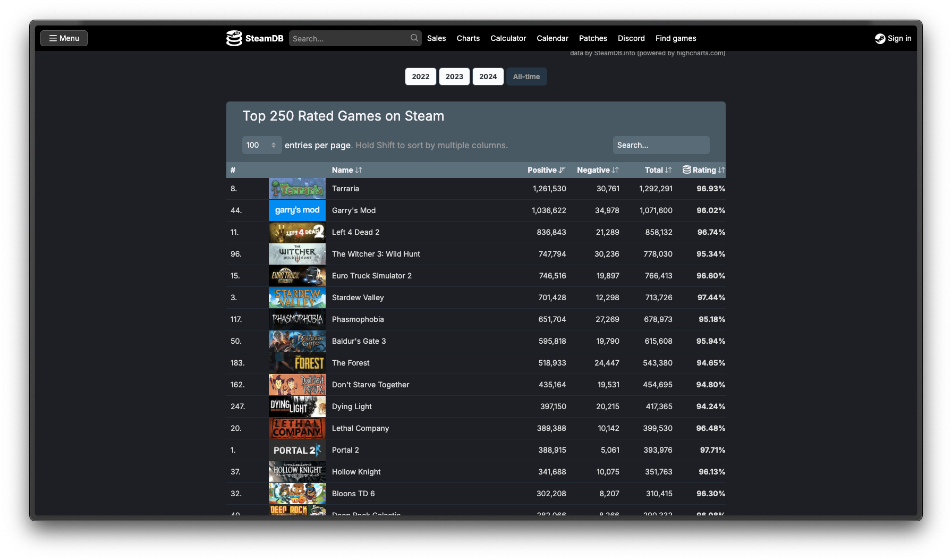Open the Bloons TD 6 thumbnail
The height and width of the screenshot is (560, 952).
point(297,494)
